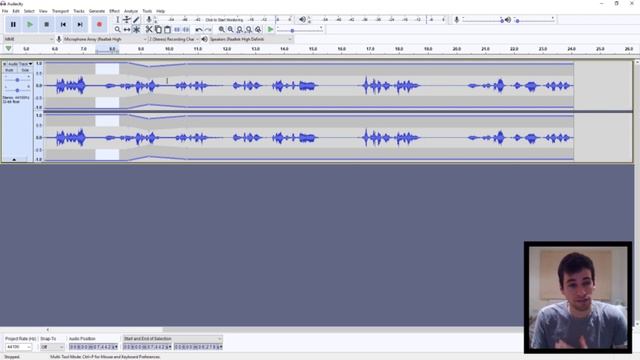
Task: Click the Play-at-Speed green arrow
Action: click(270, 29)
